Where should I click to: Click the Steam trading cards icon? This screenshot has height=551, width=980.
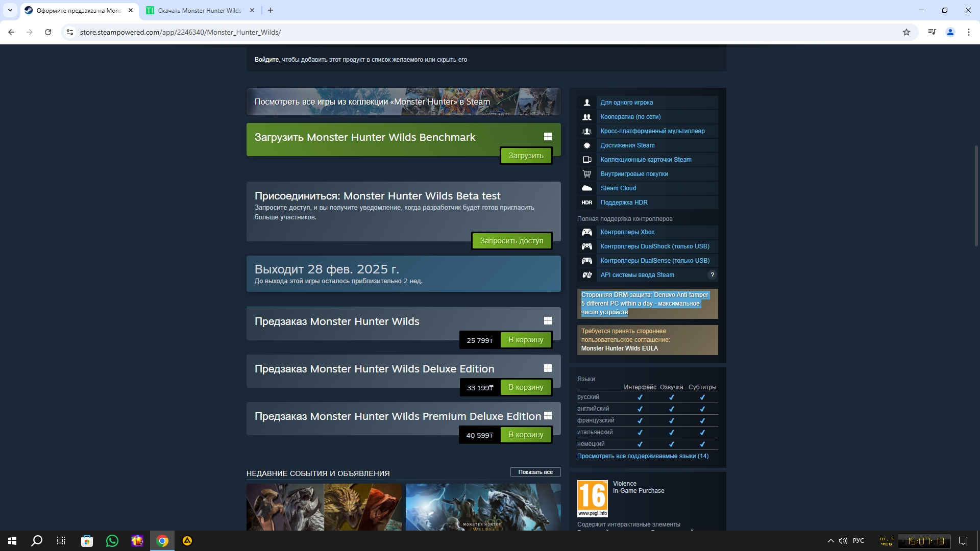coord(587,160)
